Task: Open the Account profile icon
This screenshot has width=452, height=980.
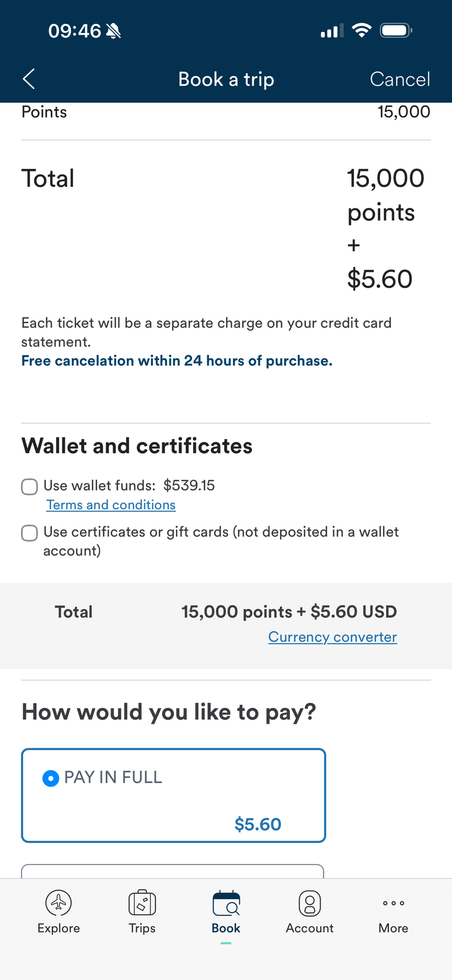Action: coord(310,903)
